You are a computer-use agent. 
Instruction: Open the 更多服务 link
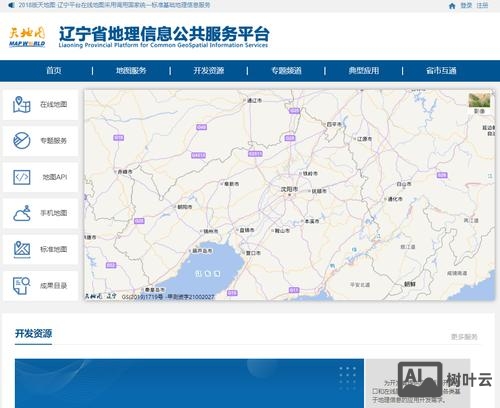464,337
